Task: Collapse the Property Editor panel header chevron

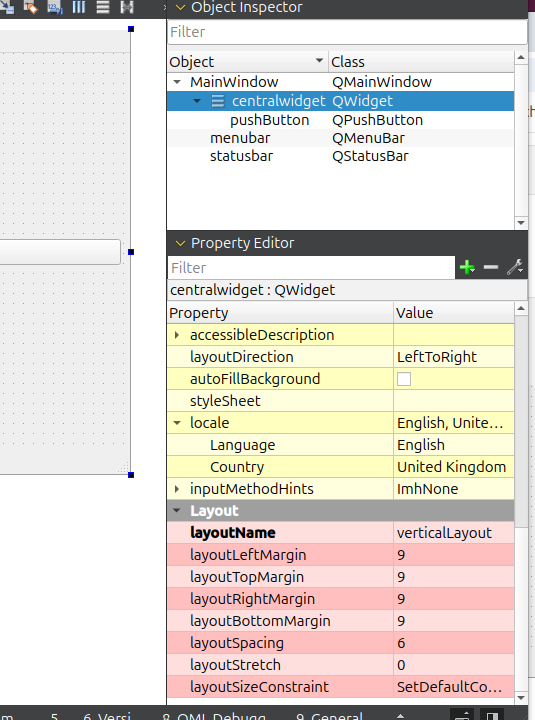Action: pyautogui.click(x=180, y=243)
